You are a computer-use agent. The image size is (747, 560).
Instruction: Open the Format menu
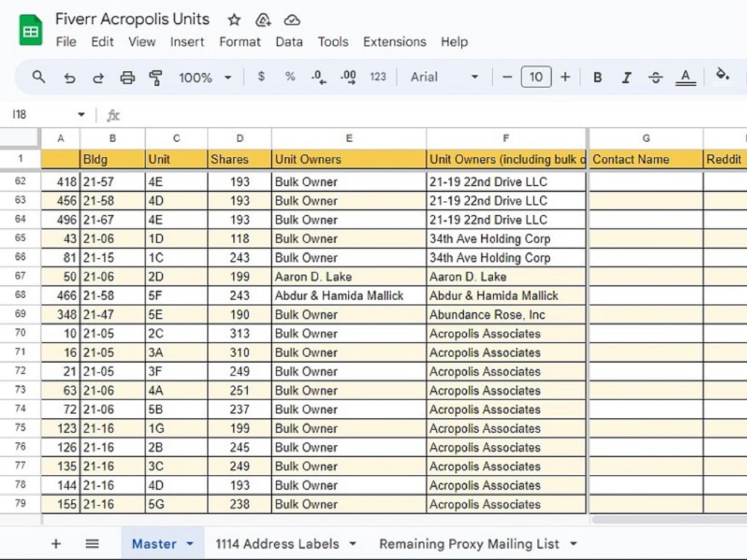click(240, 42)
